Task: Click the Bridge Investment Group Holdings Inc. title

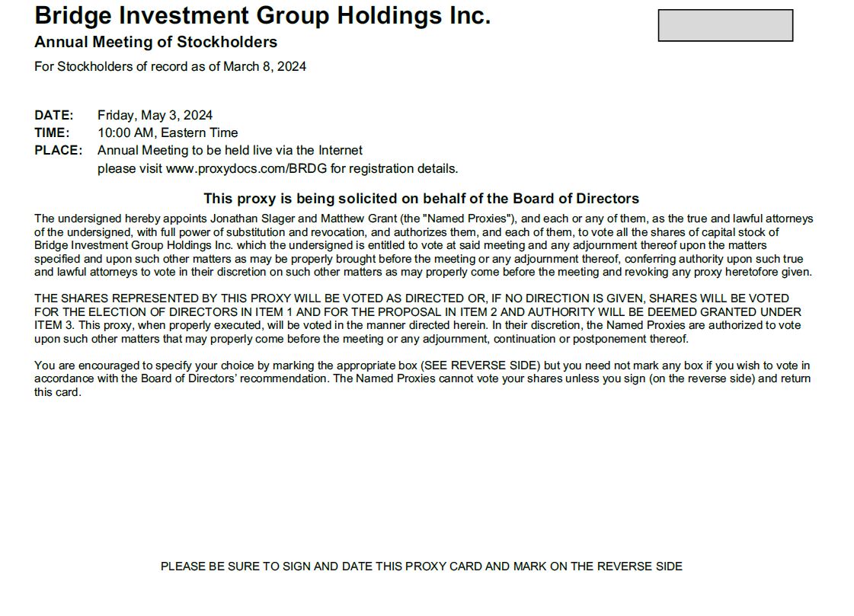Action: 263,15
